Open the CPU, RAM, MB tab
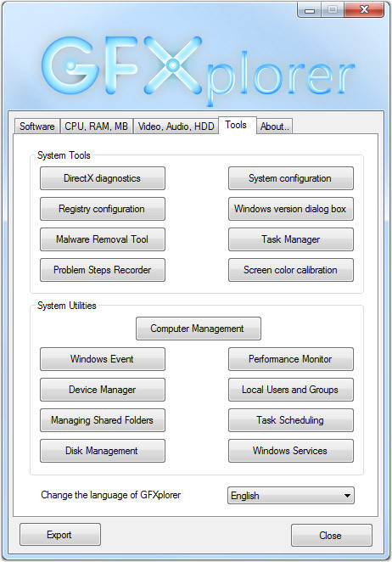Image resolution: width=392 pixels, height=562 pixels. [97, 126]
